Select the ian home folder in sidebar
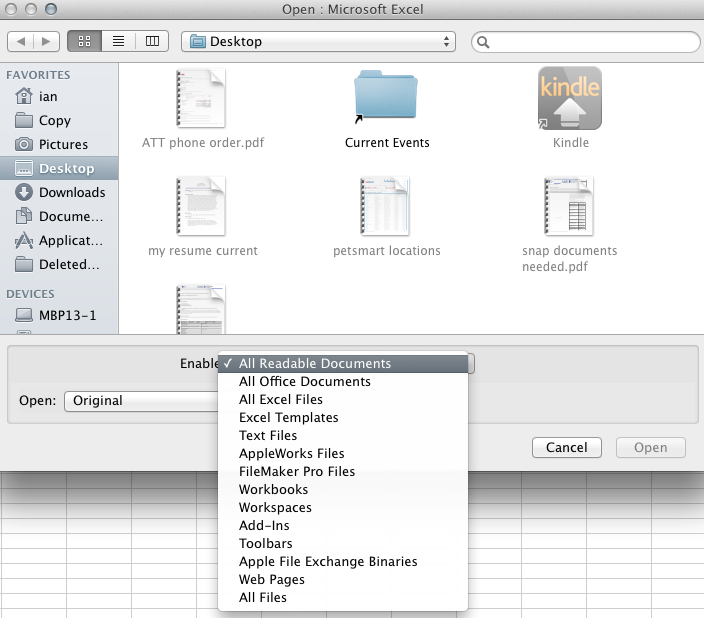Image resolution: width=704 pixels, height=618 pixels. (59, 97)
